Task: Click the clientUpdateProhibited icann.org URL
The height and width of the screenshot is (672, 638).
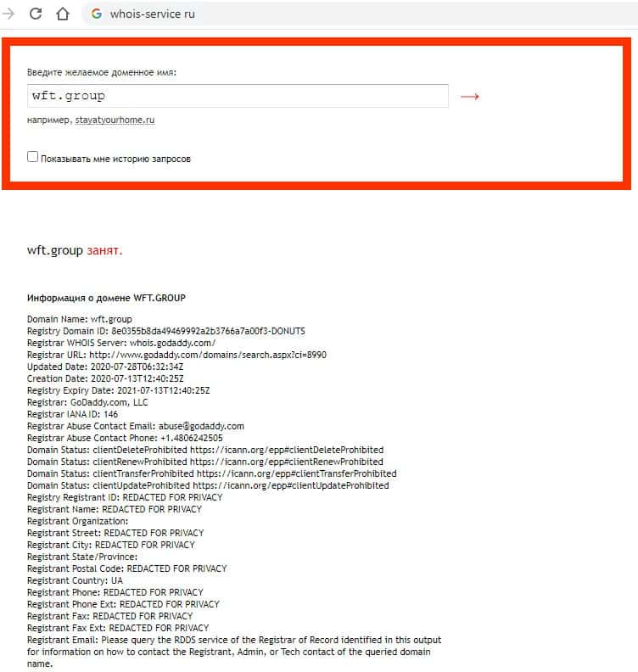Action: pyautogui.click(x=291, y=485)
